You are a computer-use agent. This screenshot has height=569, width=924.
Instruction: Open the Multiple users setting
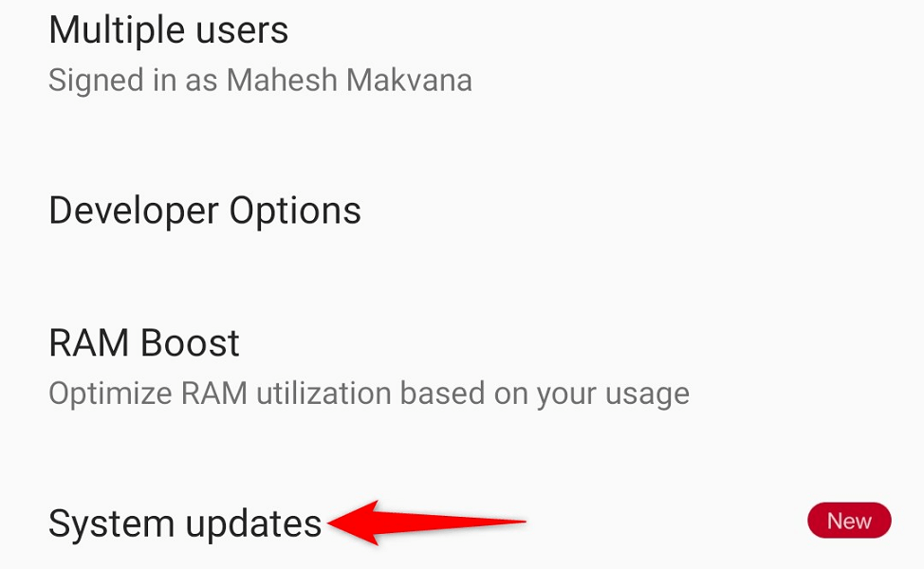pos(462,54)
